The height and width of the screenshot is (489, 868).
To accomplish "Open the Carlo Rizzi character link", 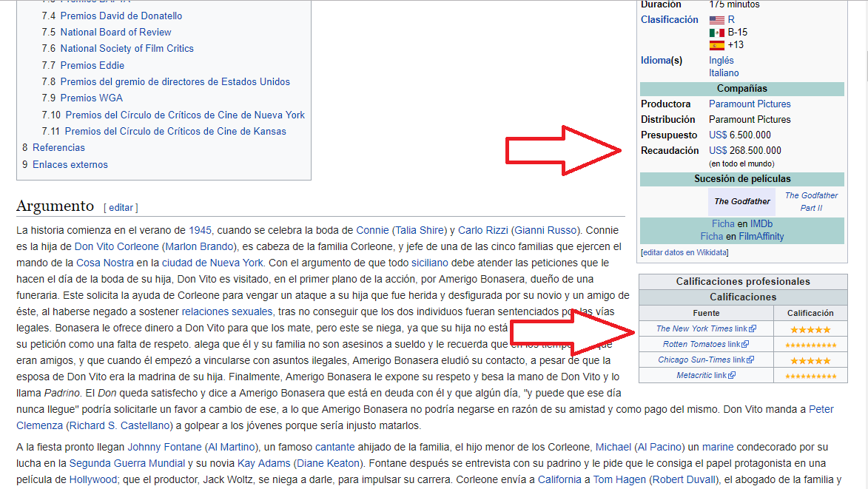I will coord(482,231).
